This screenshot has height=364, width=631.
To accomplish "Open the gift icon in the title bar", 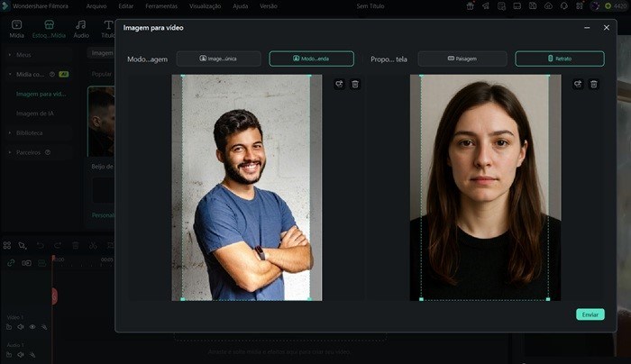I will pos(471,5).
